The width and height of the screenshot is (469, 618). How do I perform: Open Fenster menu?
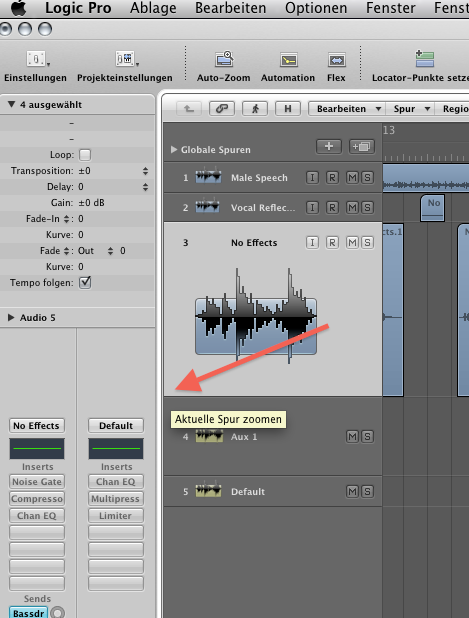tap(391, 8)
